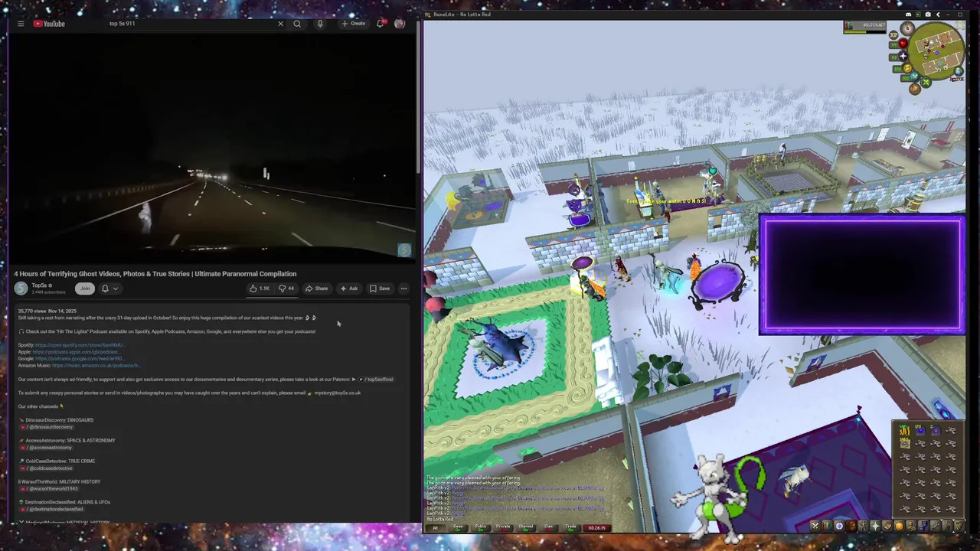Open the Top5s channel name link

point(39,285)
